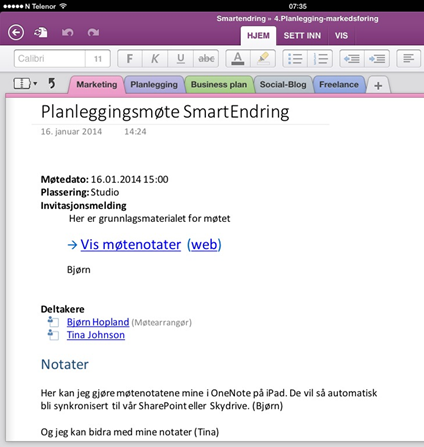The width and height of the screenshot is (424, 447).
Task: Open Bjørn Hopland contact link
Action: (98, 322)
